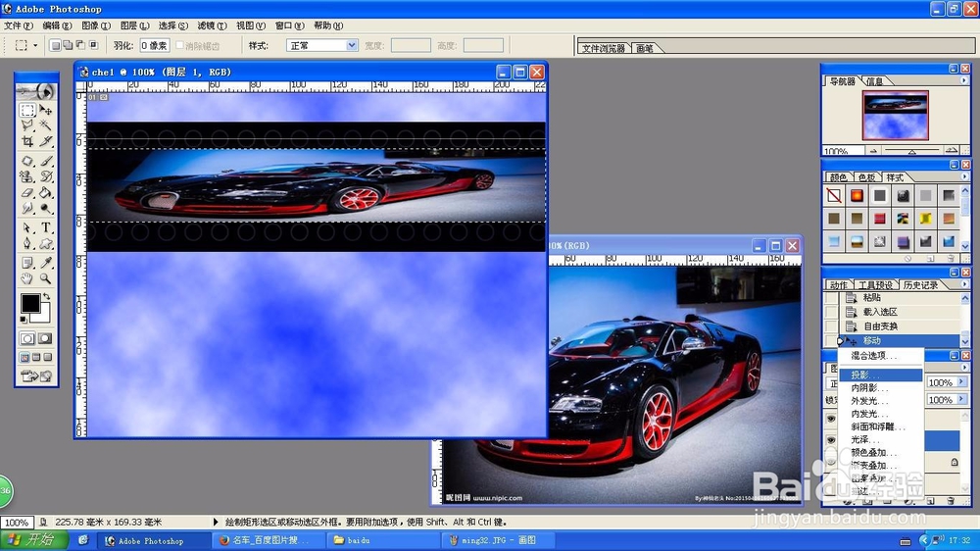
Task: Select the Eyedropper tool
Action: coord(46,263)
